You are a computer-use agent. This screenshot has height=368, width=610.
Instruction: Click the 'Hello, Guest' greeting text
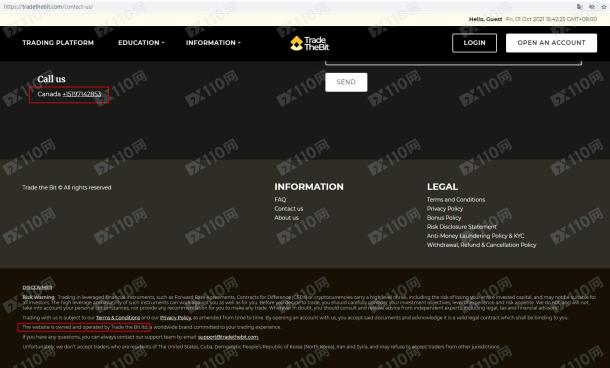coord(486,19)
